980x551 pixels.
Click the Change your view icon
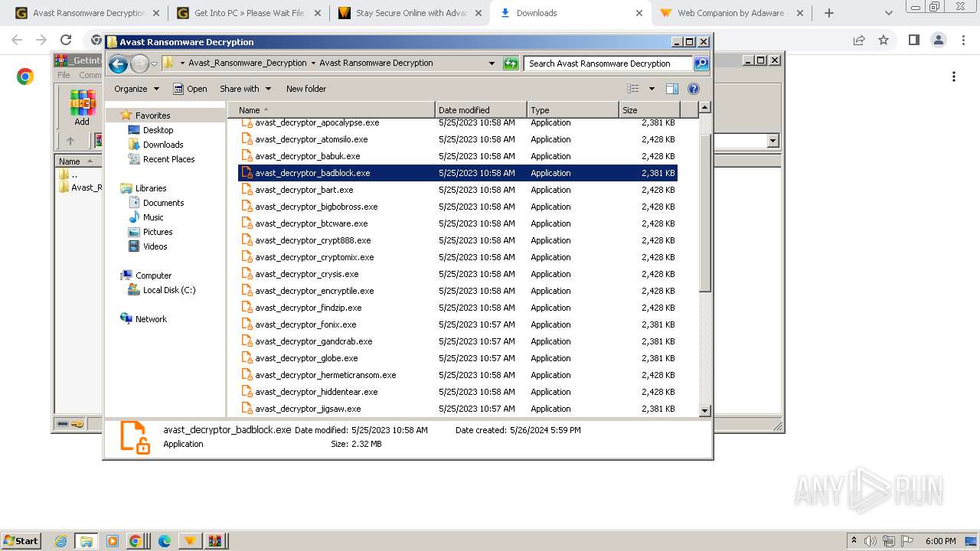[x=633, y=89]
